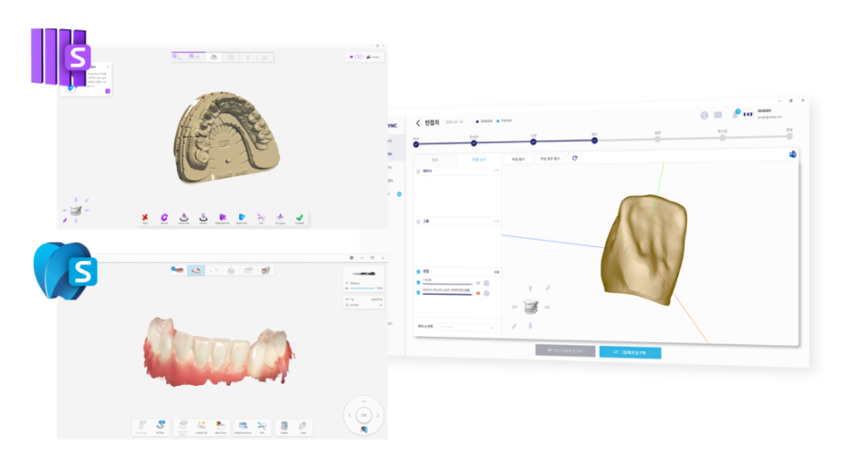Viewport: 868px width, 469px height.
Task: Select the purple Rescan tool icon
Action: point(164,217)
